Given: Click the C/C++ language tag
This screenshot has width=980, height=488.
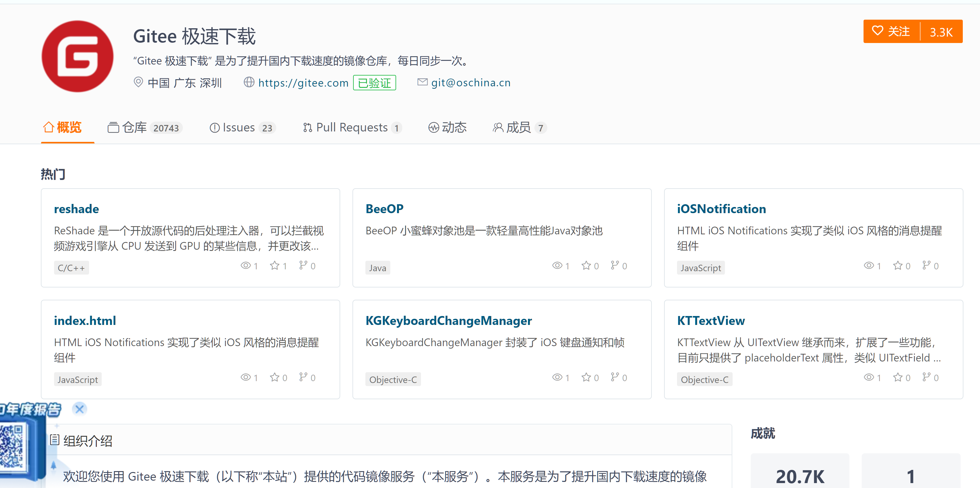Looking at the screenshot, I should tap(71, 267).
